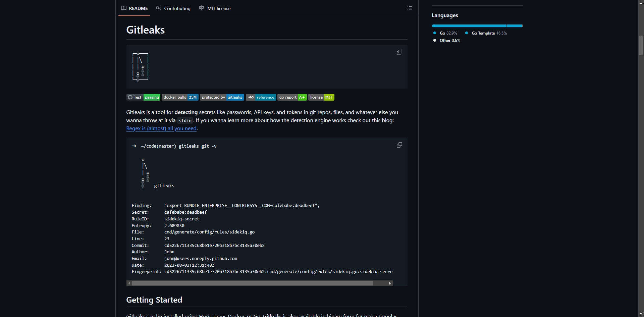
Task: Open the 'Regex is (almost) all you need' link
Action: (161, 128)
